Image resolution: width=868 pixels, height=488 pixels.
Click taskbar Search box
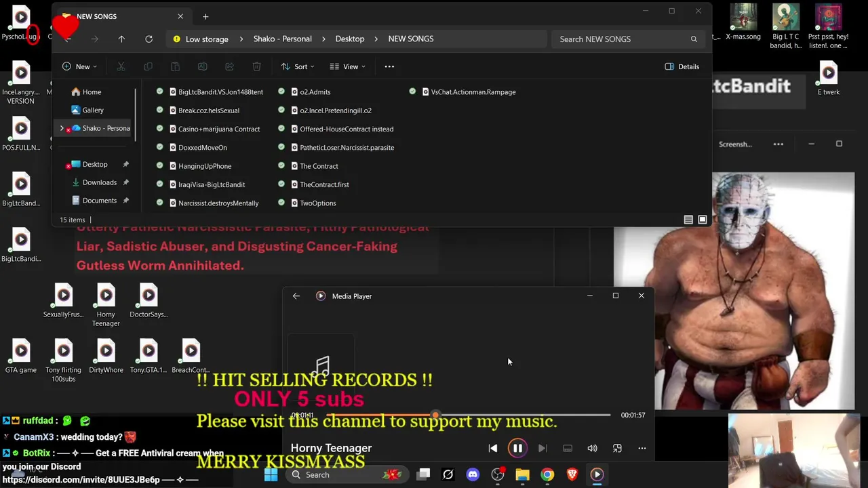348,474
